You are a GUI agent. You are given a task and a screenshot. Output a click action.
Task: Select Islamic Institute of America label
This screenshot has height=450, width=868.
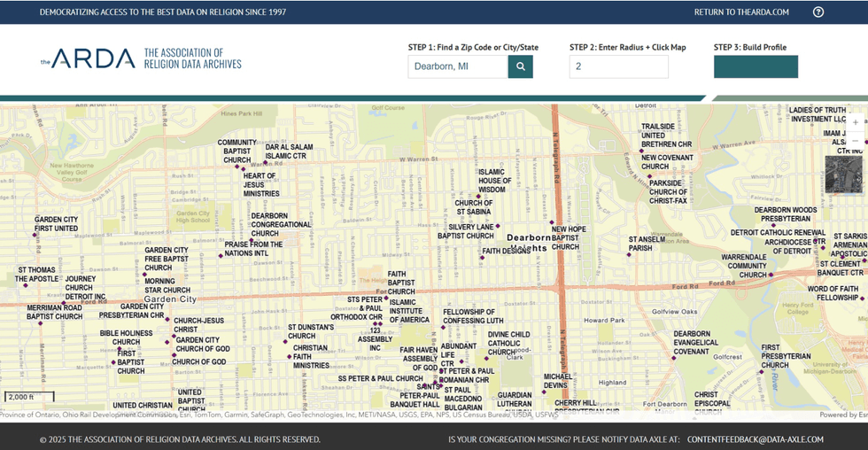point(409,311)
